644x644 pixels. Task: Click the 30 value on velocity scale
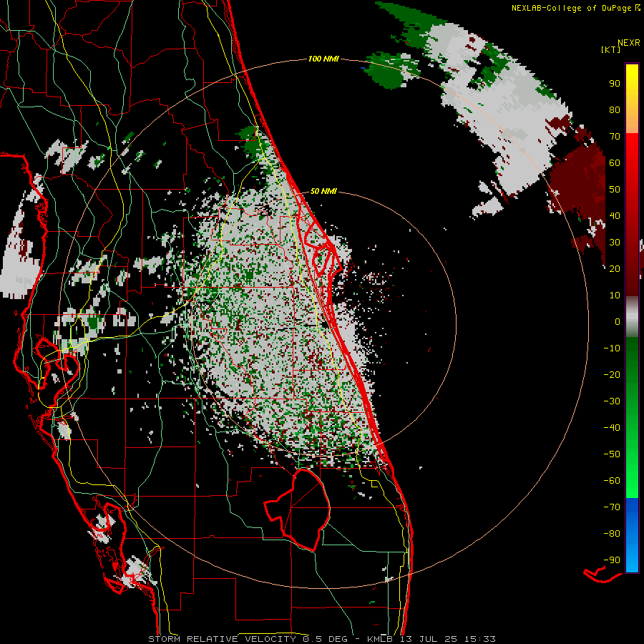(x=615, y=243)
